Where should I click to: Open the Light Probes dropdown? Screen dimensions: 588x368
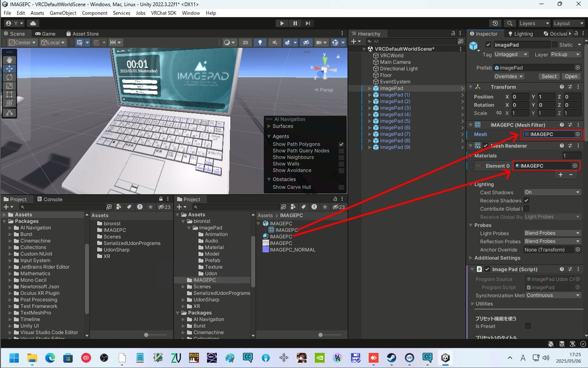(552, 233)
